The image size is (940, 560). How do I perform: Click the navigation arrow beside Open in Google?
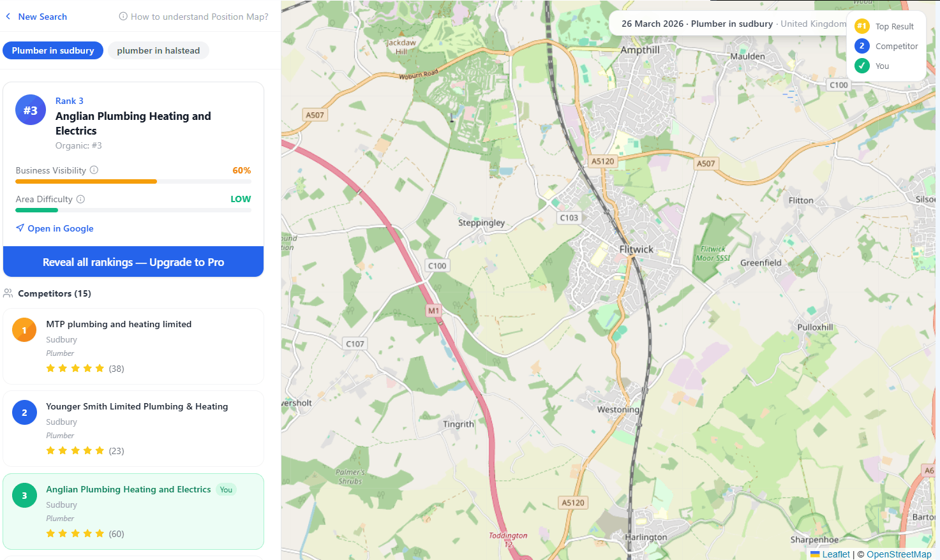pos(20,228)
